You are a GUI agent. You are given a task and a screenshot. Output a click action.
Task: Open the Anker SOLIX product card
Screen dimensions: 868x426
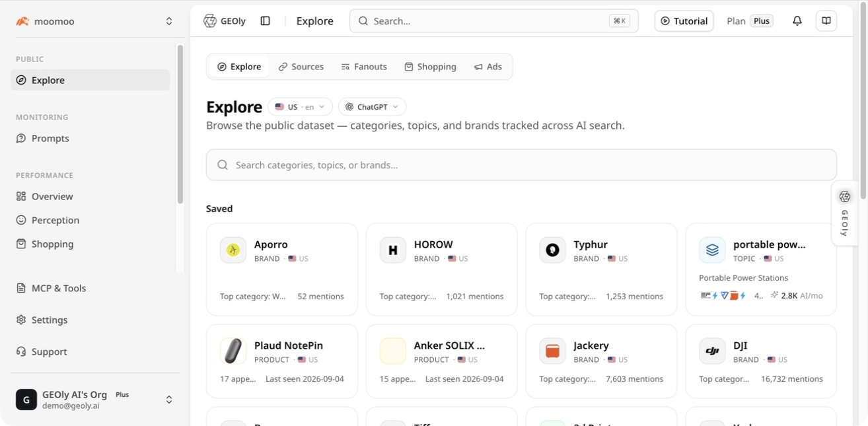coord(442,361)
